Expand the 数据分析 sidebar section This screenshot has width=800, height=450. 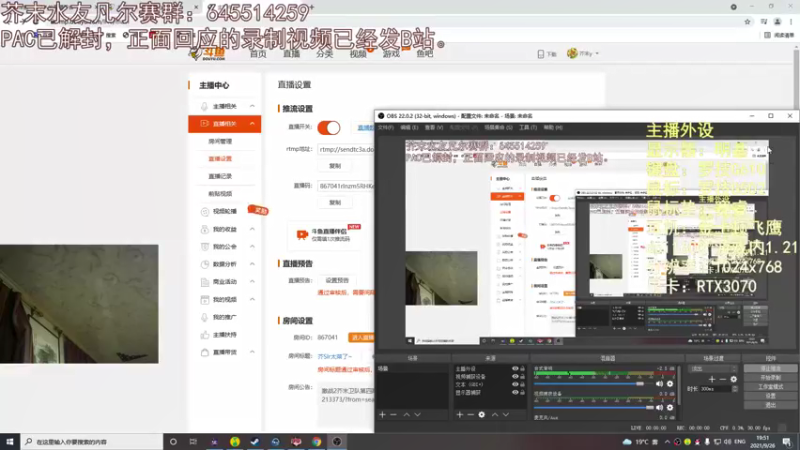coord(252,264)
